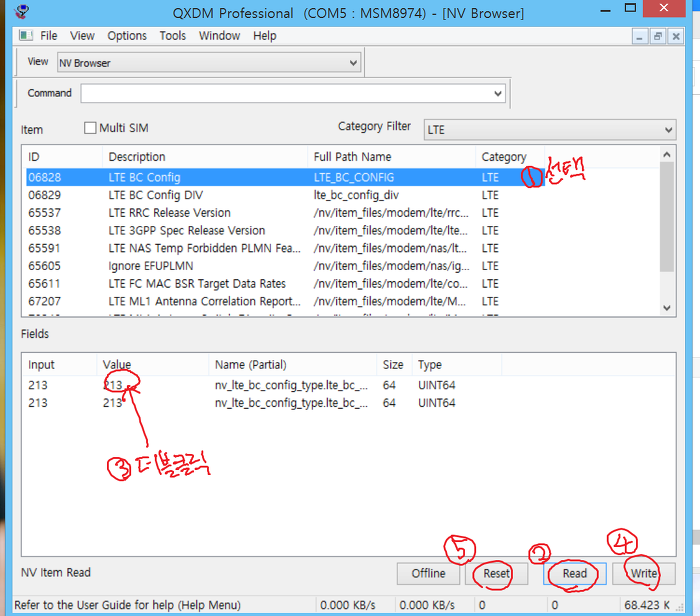The width and height of the screenshot is (700, 616).
Task: Click the item list scroll down arrow
Action: pyautogui.click(x=667, y=308)
